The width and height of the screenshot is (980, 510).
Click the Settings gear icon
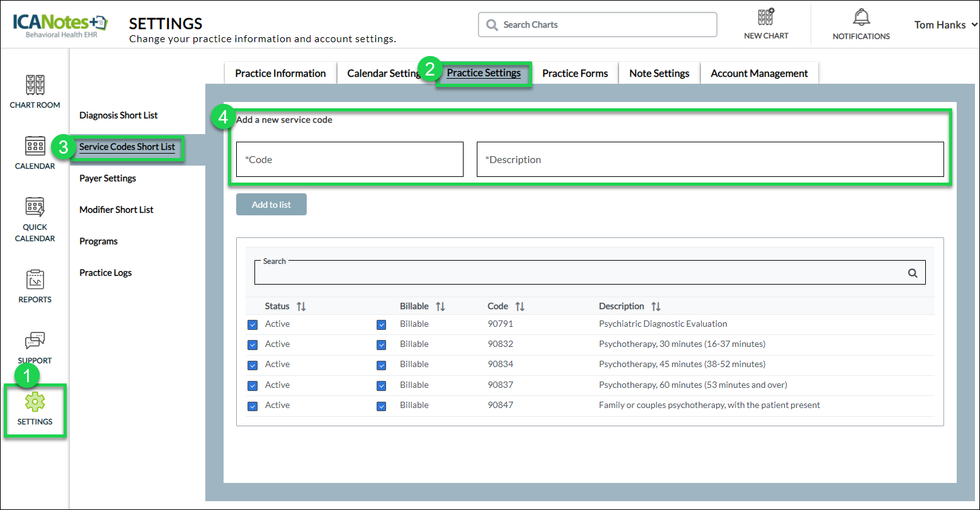pos(35,402)
